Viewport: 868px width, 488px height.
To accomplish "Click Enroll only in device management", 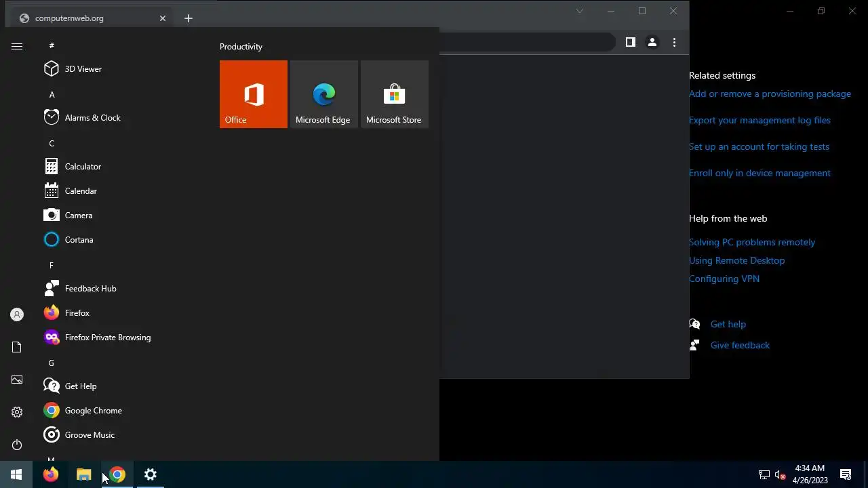I will (759, 174).
